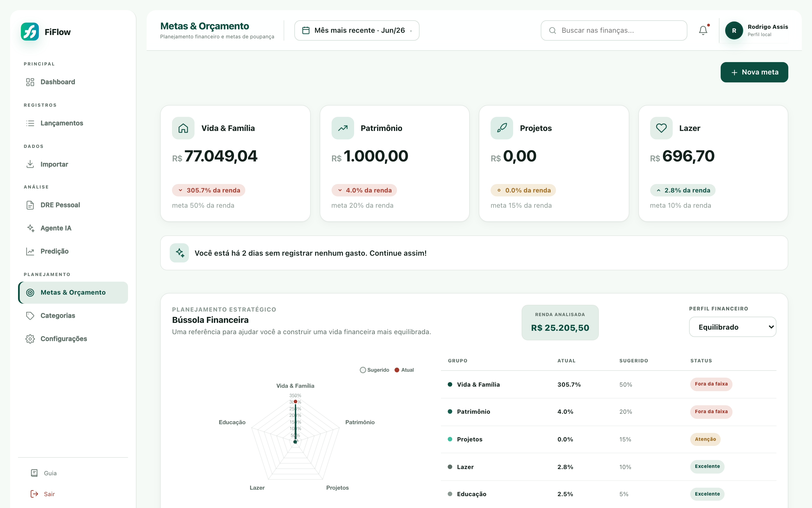
Task: Click the Vida & Família house icon
Action: [x=183, y=128]
